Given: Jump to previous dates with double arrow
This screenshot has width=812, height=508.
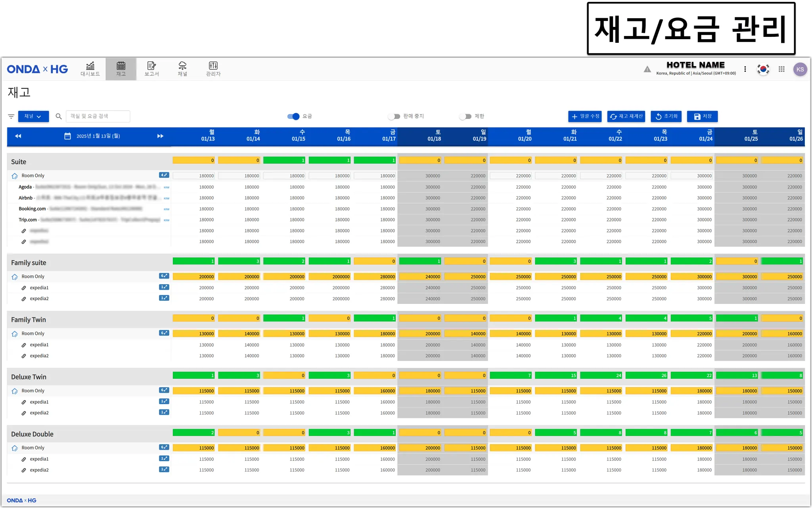Looking at the screenshot, I should tap(18, 136).
